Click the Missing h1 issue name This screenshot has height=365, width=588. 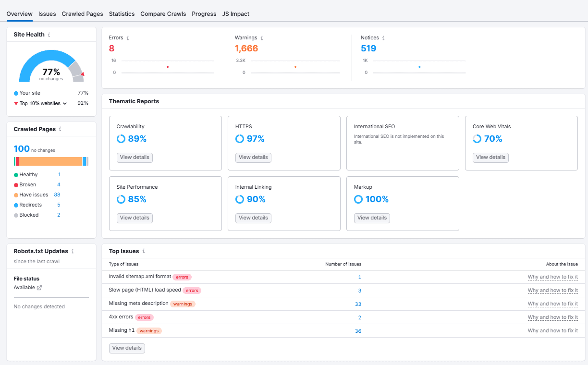pos(122,330)
